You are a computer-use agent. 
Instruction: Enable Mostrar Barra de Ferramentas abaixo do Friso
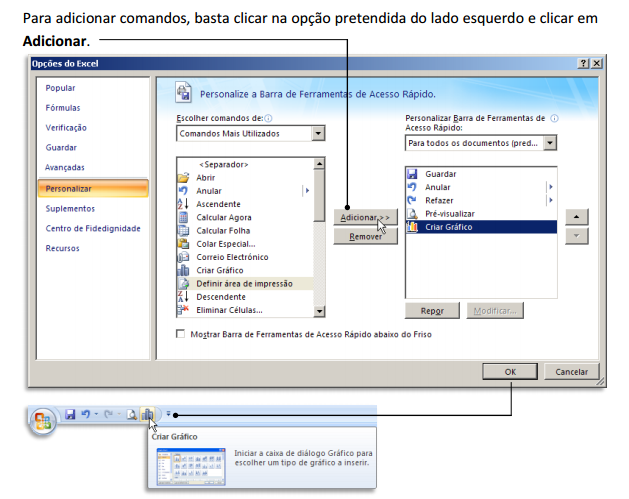point(181,334)
